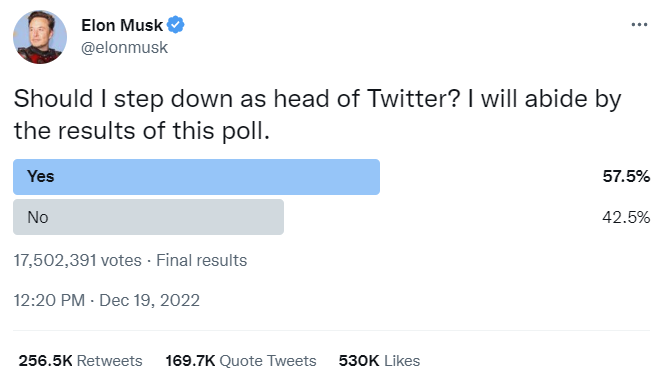Click the Elon Musk display name

click(x=122, y=25)
